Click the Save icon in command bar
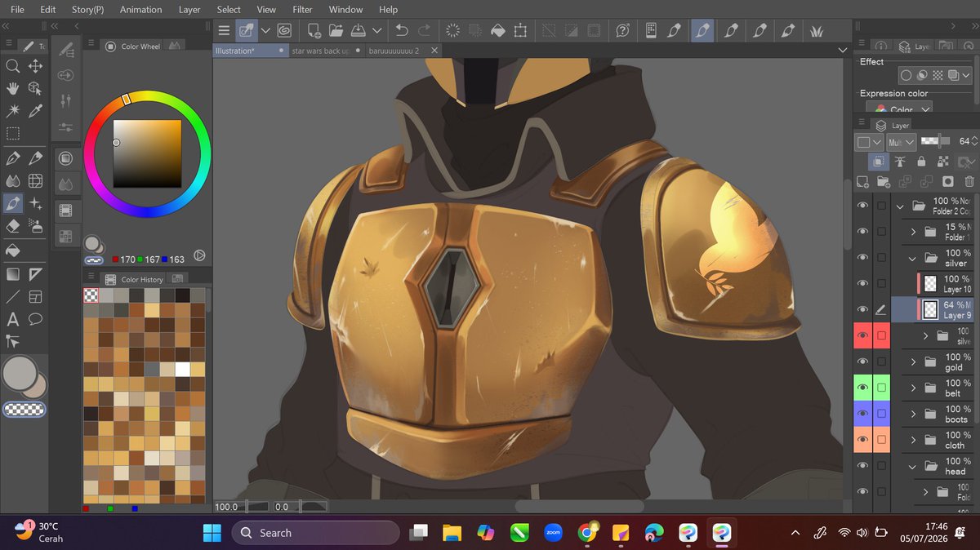The width and height of the screenshot is (980, 550). coord(358,31)
